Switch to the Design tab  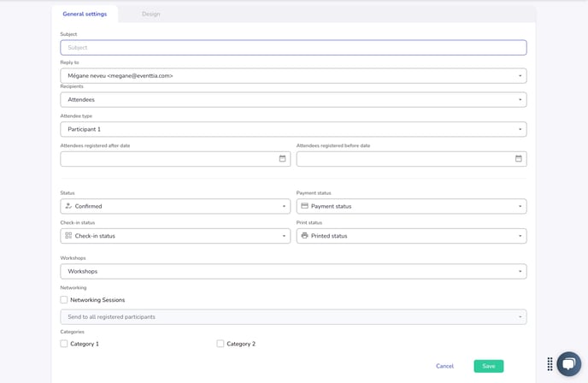150,14
